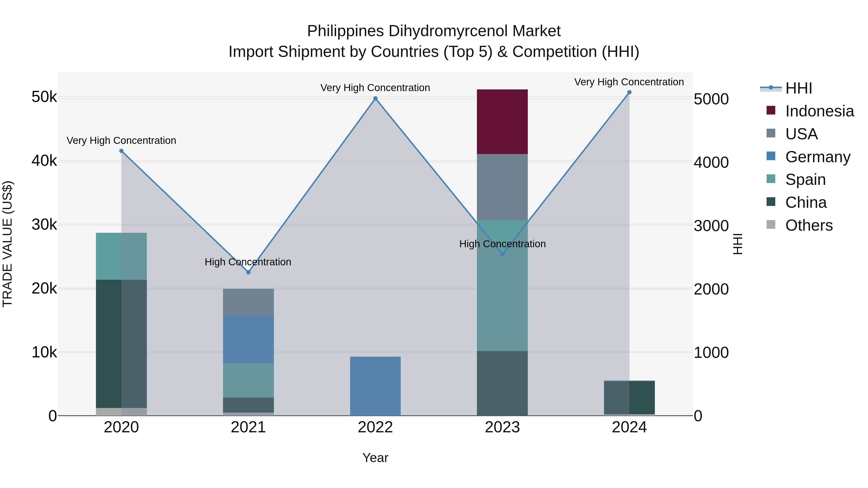This screenshot has width=868, height=488.
Task: Click the 2022 HHI data point
Action: [x=375, y=99]
